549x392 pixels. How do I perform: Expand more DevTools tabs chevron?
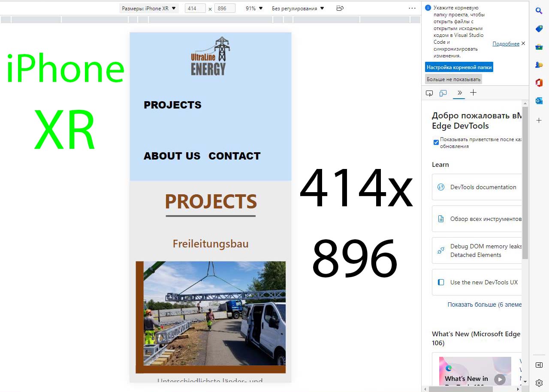click(x=459, y=93)
